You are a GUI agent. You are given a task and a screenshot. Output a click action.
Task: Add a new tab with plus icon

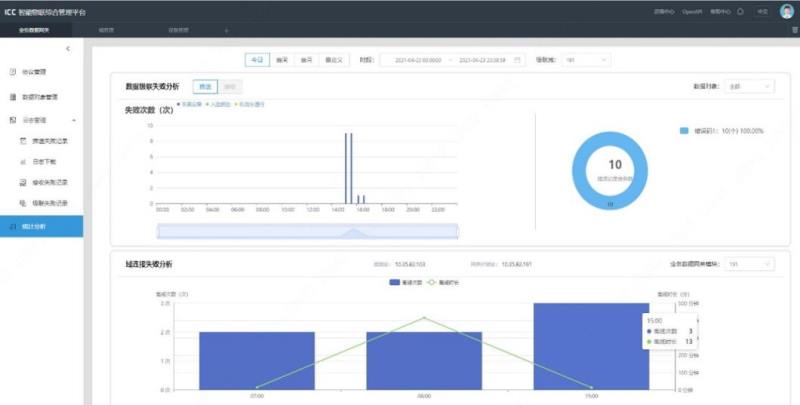(227, 31)
